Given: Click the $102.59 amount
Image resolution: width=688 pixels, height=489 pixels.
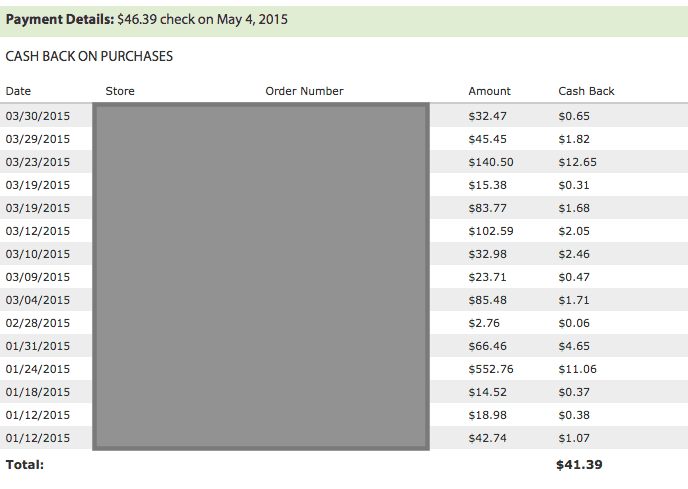Looking at the screenshot, I should pyautogui.click(x=491, y=231).
